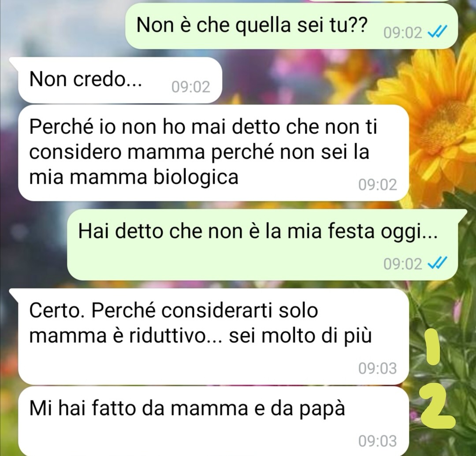Select the "Non credo..." message bubble
This screenshot has height=456, width=476.
click(120, 80)
